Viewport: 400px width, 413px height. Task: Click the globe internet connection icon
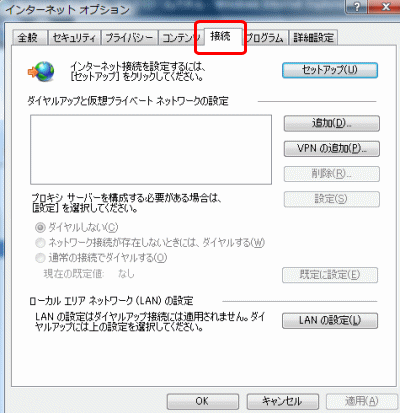[x=41, y=71]
